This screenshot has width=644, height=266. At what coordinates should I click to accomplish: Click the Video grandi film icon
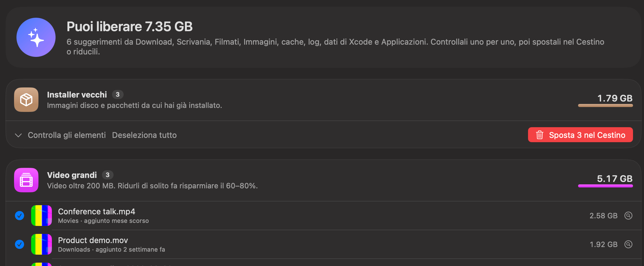[26, 180]
